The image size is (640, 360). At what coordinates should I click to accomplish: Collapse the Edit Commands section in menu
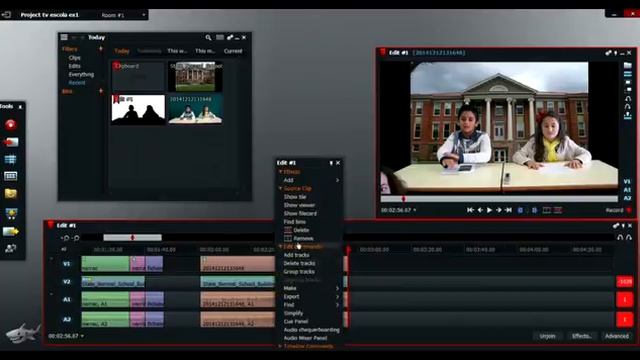click(x=280, y=247)
